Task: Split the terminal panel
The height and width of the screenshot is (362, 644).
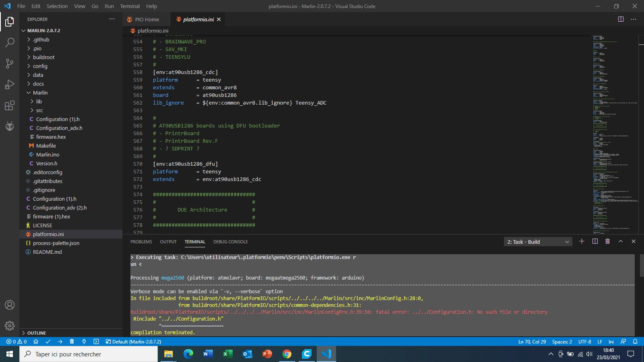Action: click(x=595, y=241)
